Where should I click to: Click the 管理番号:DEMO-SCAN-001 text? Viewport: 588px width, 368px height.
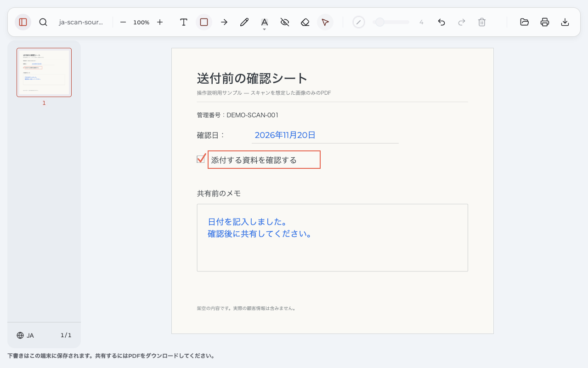point(237,115)
